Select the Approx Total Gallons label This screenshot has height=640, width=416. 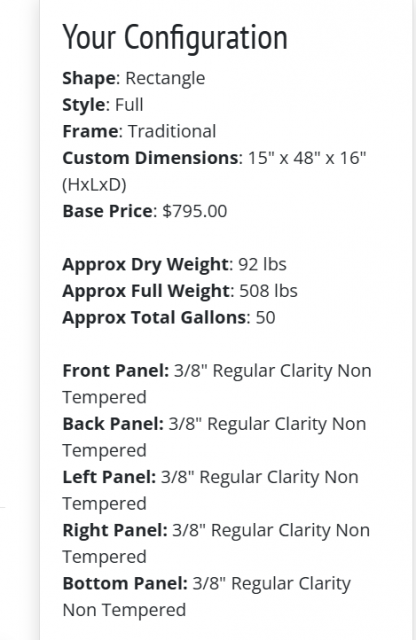pos(154,318)
